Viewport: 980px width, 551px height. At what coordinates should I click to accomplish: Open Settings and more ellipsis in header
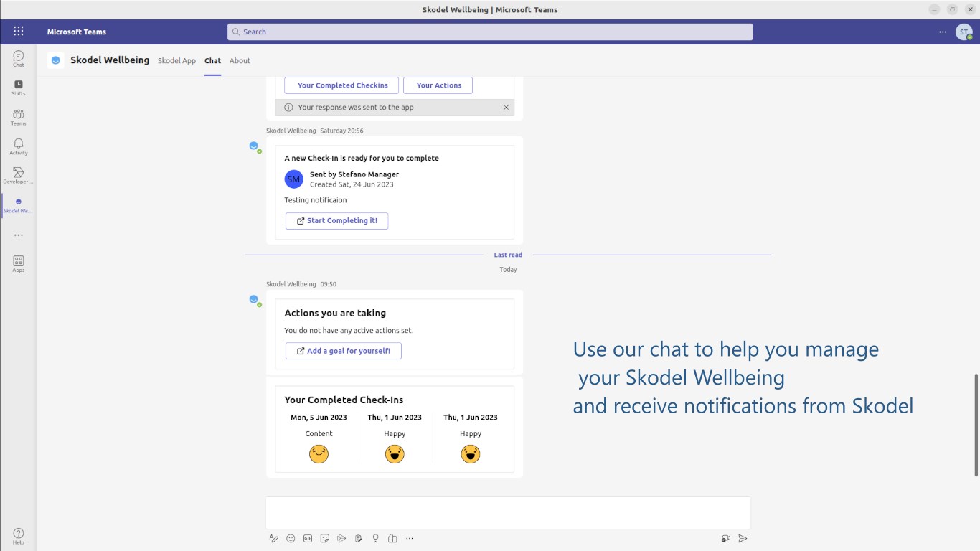point(943,32)
